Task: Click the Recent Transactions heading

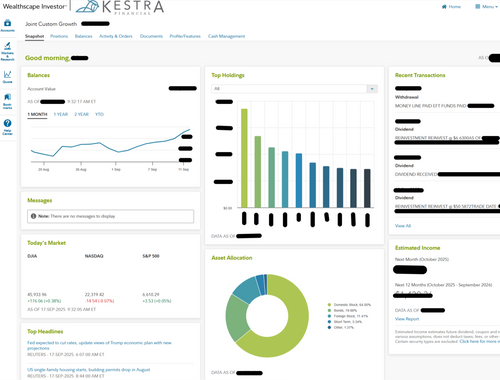Action: point(420,75)
